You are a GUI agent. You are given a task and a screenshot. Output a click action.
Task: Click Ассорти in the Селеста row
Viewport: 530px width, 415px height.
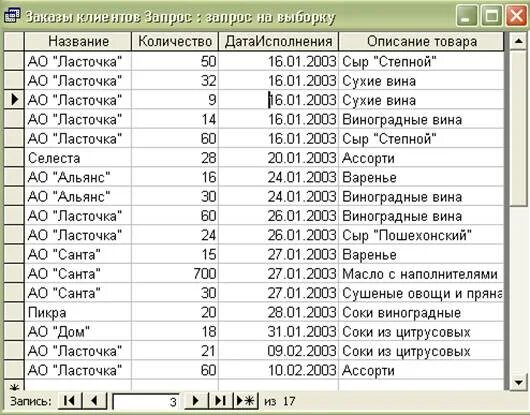coord(421,158)
